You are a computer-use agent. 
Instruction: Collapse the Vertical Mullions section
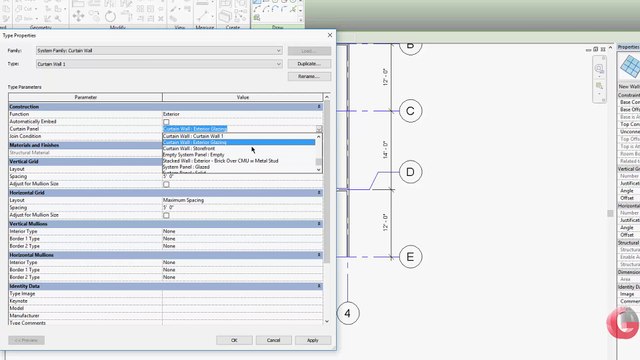319,224
